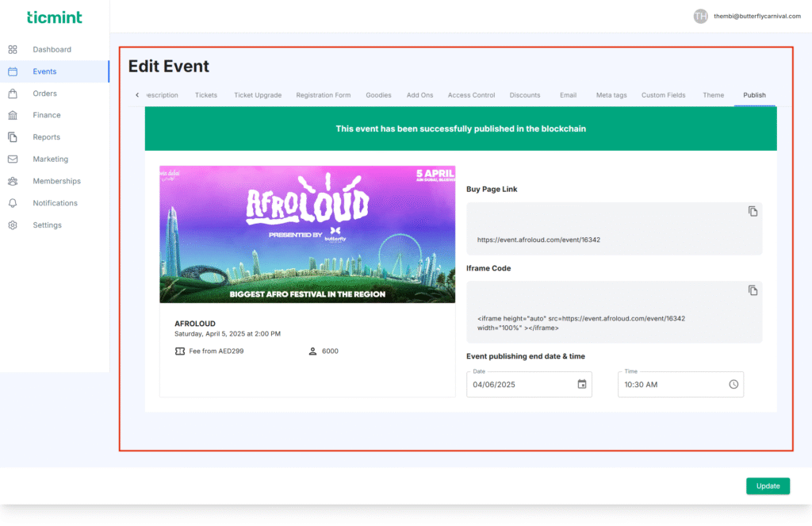812x526 pixels.
Task: Click the Dashboard grid icon
Action: tap(13, 49)
